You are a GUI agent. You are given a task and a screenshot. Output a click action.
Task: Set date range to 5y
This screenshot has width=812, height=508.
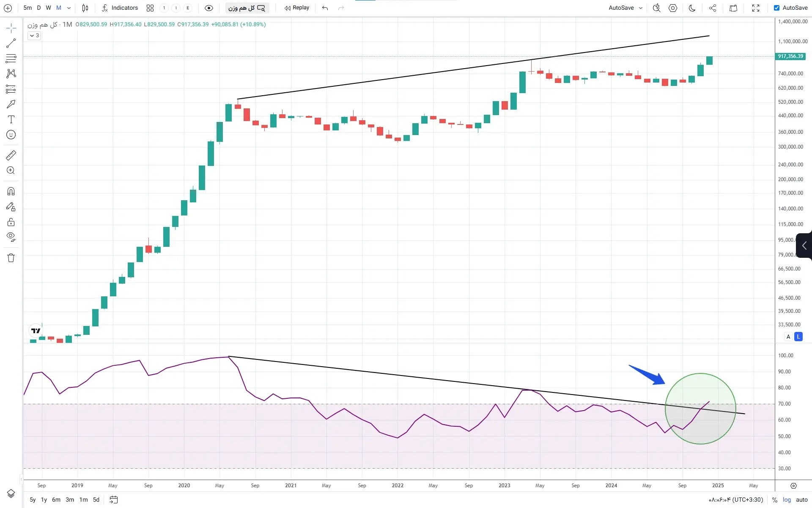click(33, 500)
